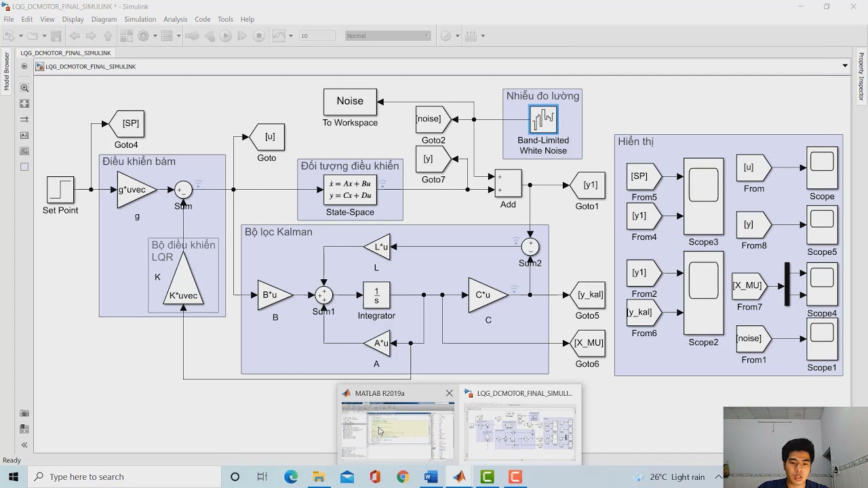Open the Library Browser from the toolbar
The width and height of the screenshot is (868, 488).
[126, 36]
